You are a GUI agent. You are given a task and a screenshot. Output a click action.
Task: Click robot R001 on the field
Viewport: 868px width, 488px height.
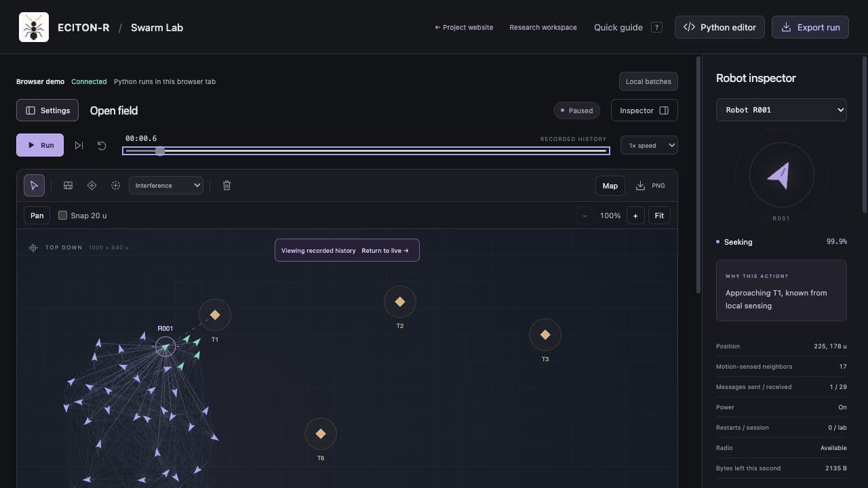click(165, 347)
